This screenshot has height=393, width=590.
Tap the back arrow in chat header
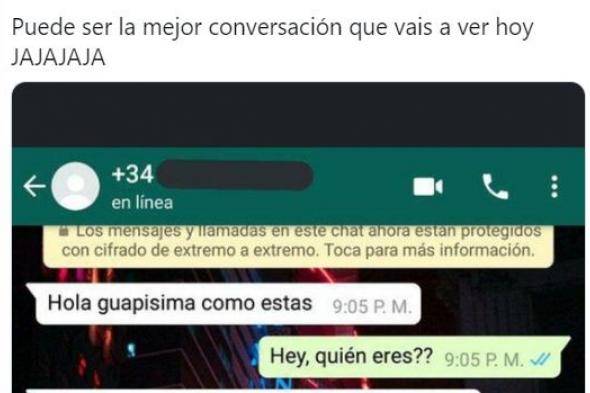[34, 186]
